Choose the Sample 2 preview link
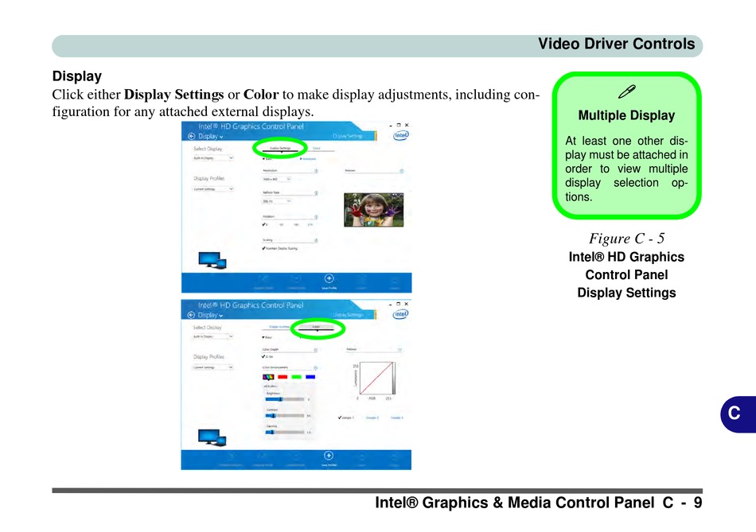This screenshot has height=532, width=756. click(372, 417)
